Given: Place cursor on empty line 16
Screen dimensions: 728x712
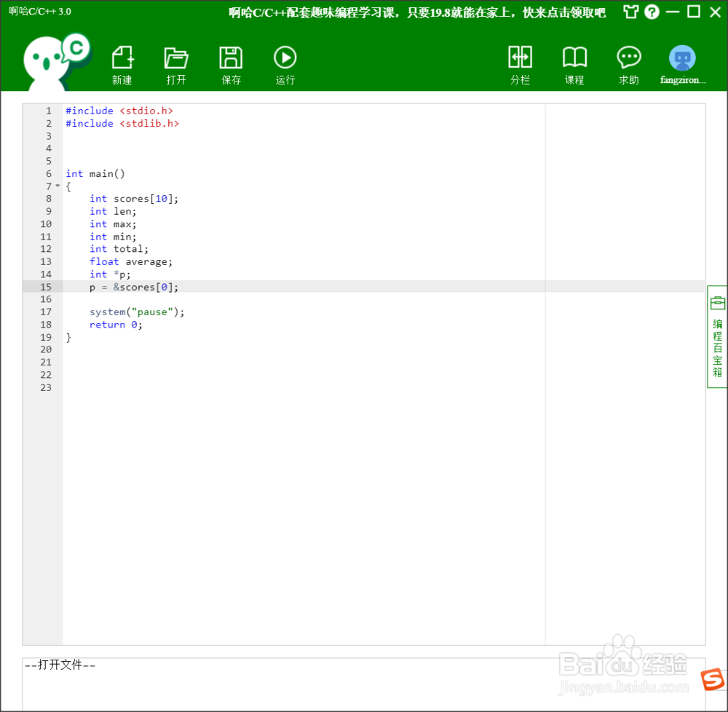Looking at the screenshot, I should point(383,299).
